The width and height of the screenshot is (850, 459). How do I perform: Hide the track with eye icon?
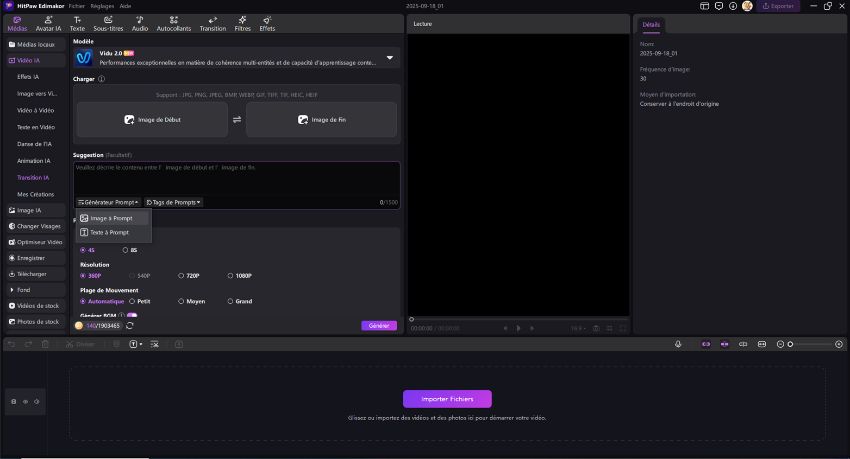pos(25,402)
